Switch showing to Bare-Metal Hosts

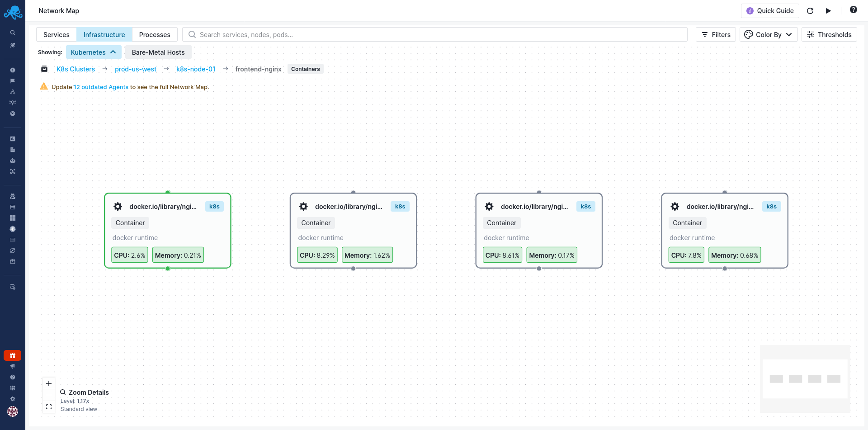click(x=158, y=52)
